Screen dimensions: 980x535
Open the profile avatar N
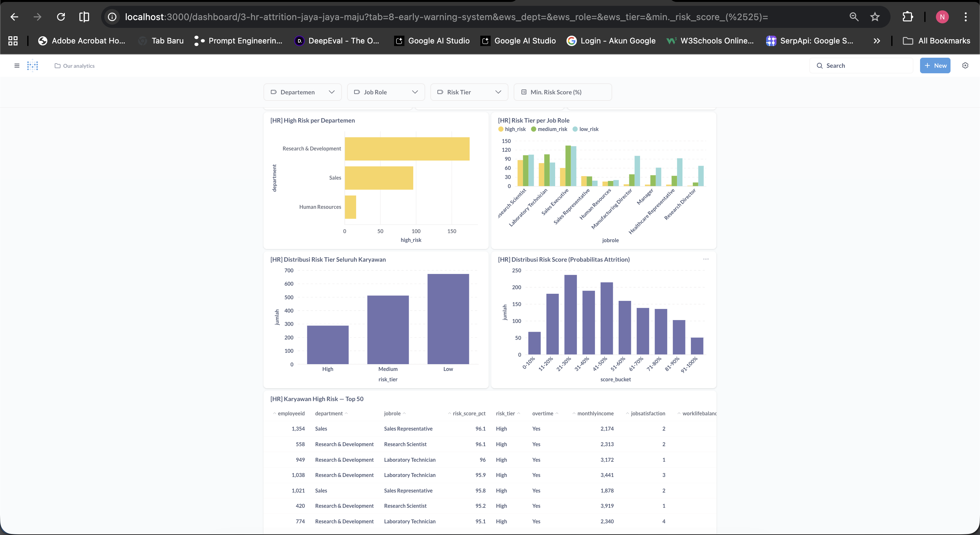[942, 17]
